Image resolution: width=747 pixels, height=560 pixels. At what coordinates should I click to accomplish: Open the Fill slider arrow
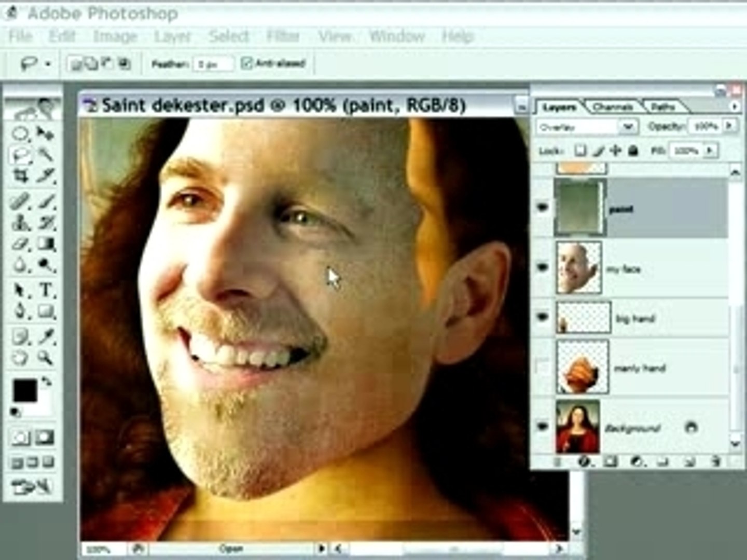[710, 150]
